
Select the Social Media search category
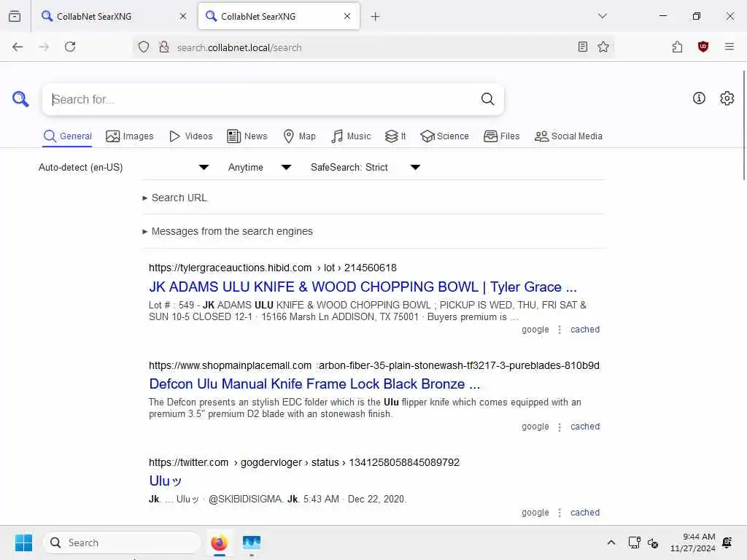click(568, 136)
